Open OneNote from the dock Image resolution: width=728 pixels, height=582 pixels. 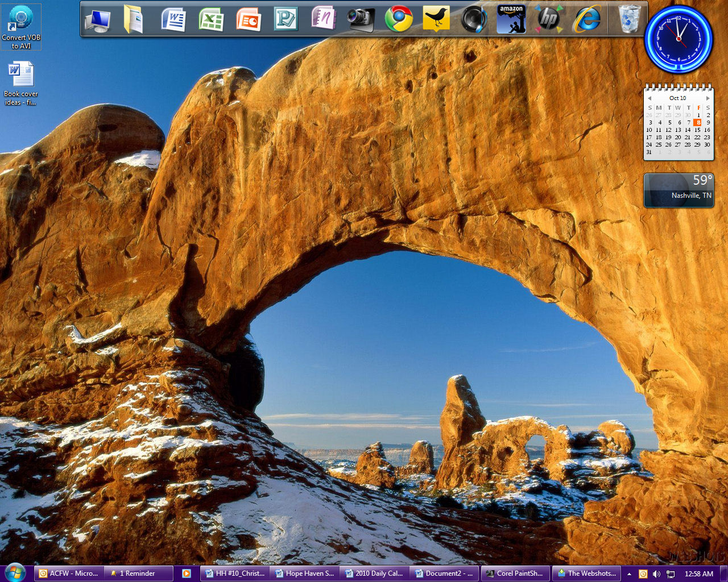click(x=323, y=19)
